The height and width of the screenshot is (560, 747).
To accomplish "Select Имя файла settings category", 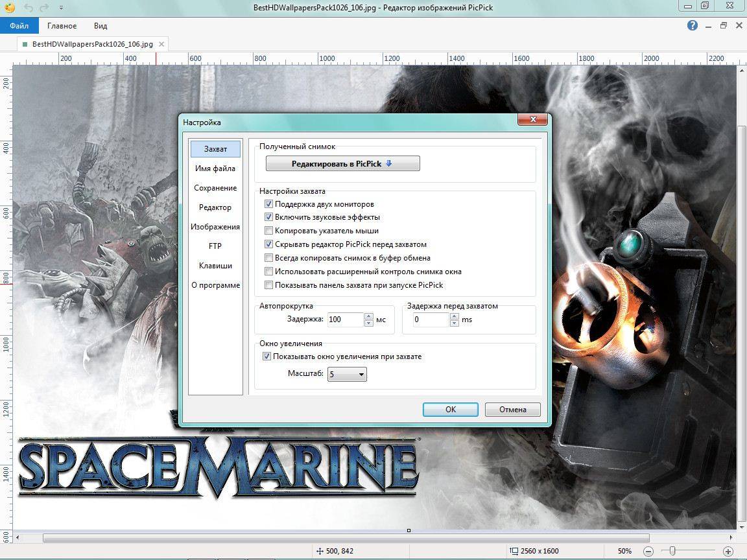I will (x=215, y=169).
